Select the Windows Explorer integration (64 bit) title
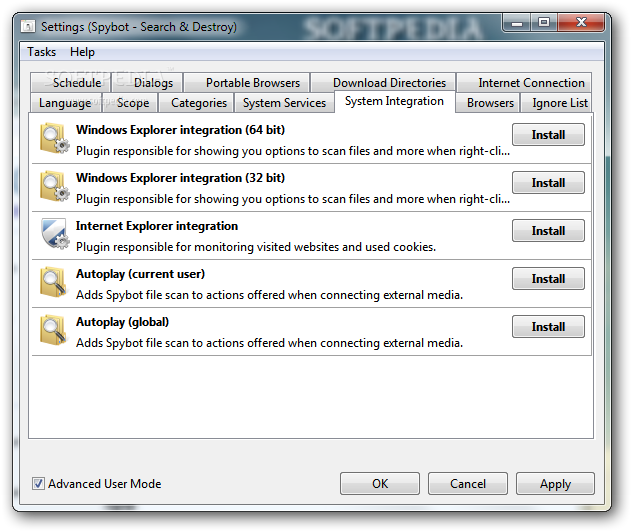 180,130
